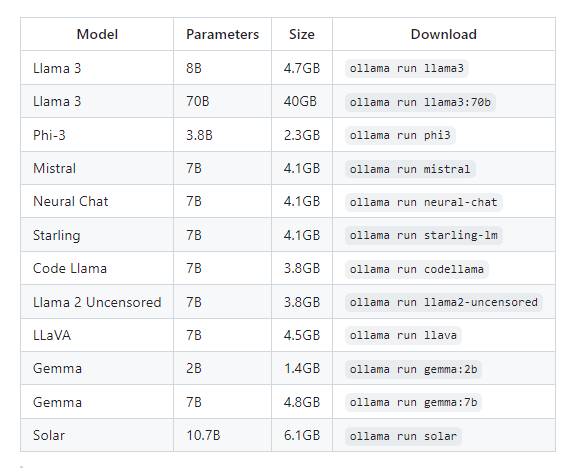Click the 'ollama run llava' command
This screenshot has width=580, height=468.
click(403, 336)
